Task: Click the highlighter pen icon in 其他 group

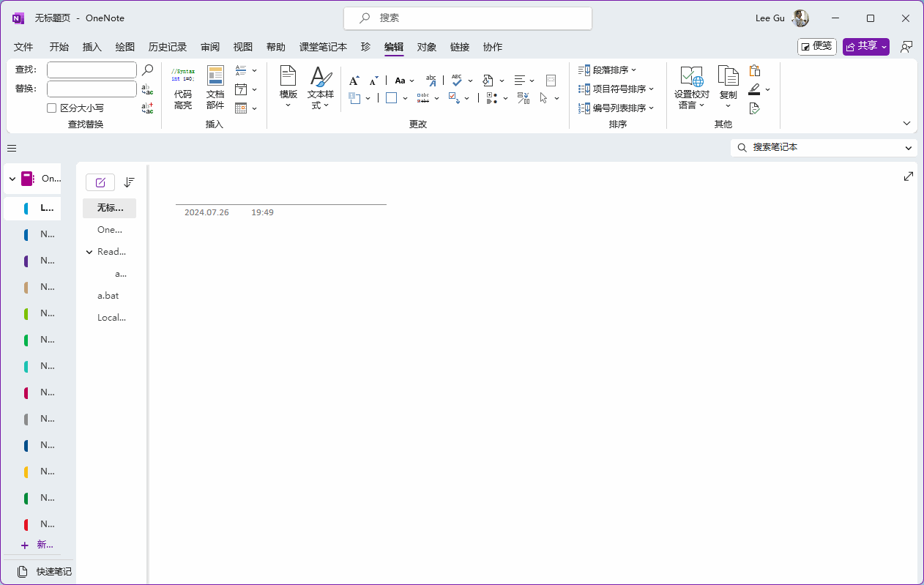Action: [x=754, y=89]
